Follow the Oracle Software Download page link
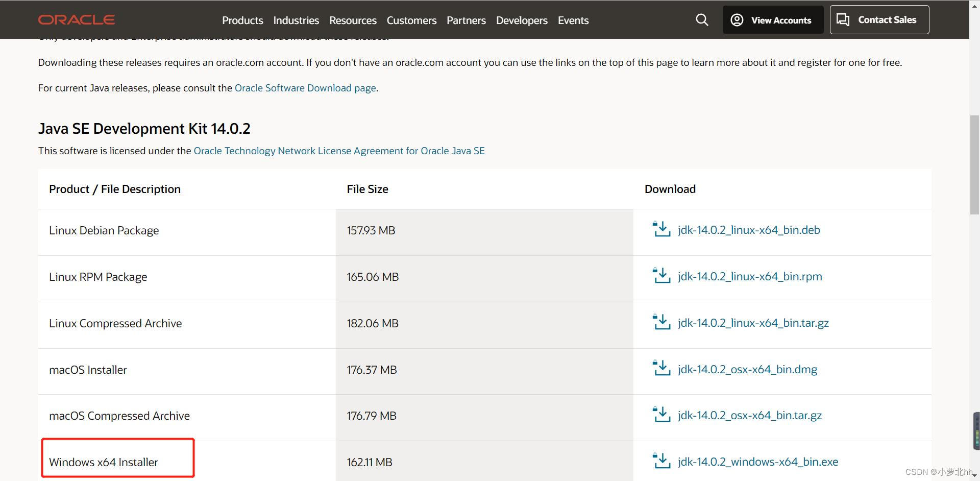This screenshot has height=481, width=980. [x=305, y=88]
